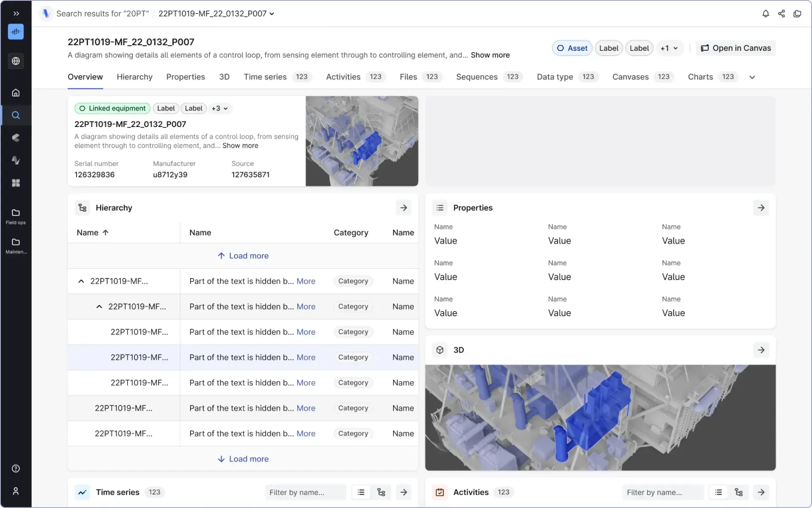Image resolution: width=812 pixels, height=508 pixels.
Task: Expand the sidebar with double chevron icon
Action: [x=16, y=14]
